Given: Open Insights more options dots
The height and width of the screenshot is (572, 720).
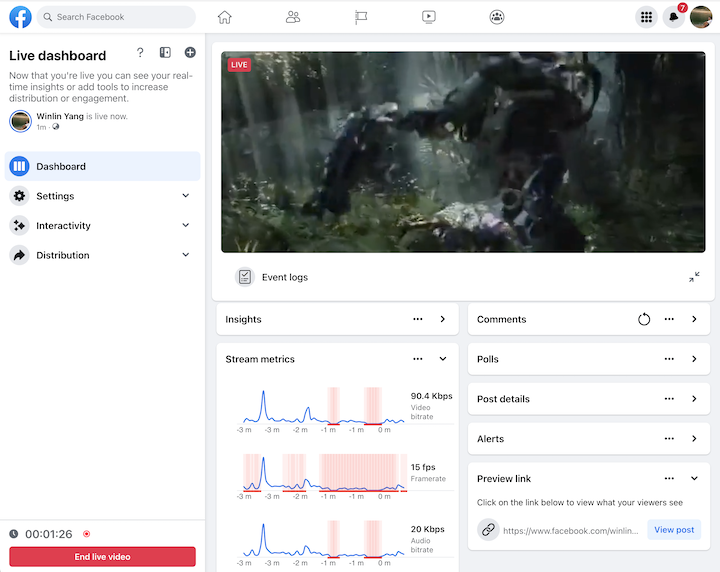Looking at the screenshot, I should [417, 319].
